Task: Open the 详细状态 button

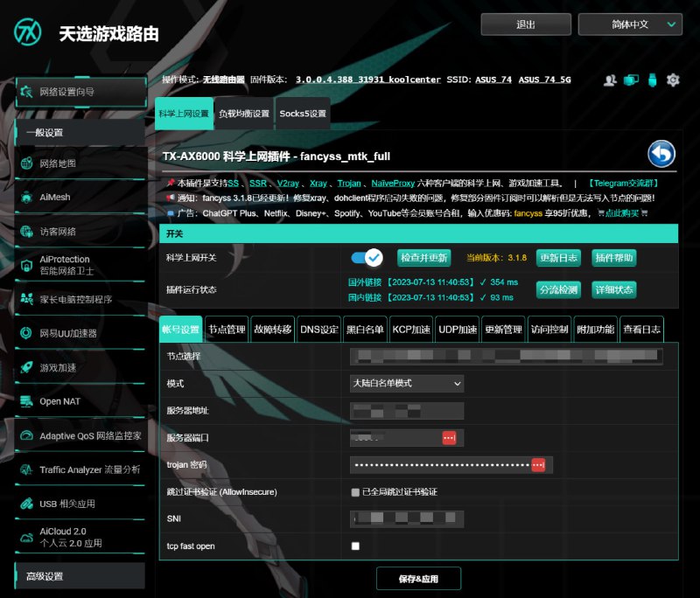Action: click(x=614, y=290)
